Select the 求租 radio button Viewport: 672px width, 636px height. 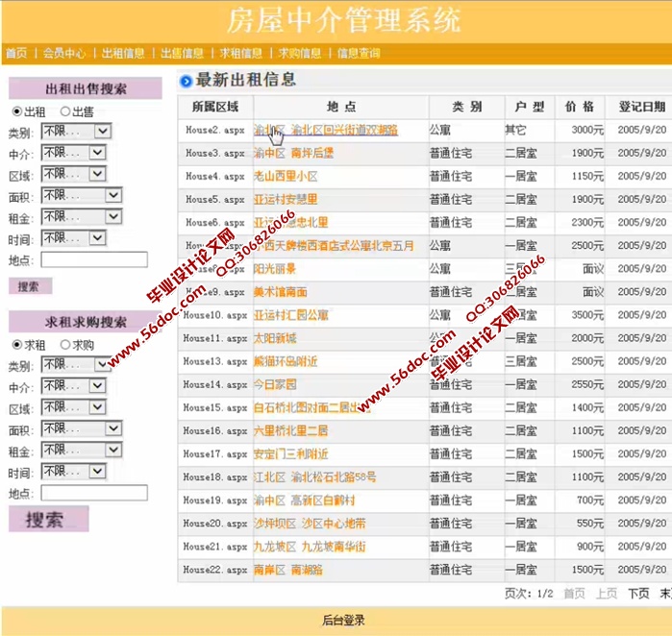[x=16, y=344]
